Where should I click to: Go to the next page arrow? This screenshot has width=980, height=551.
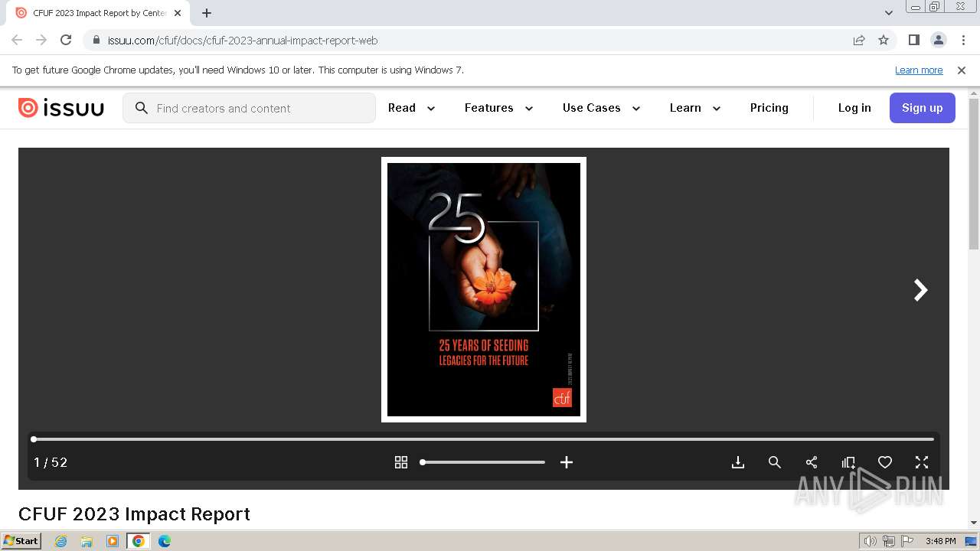920,290
